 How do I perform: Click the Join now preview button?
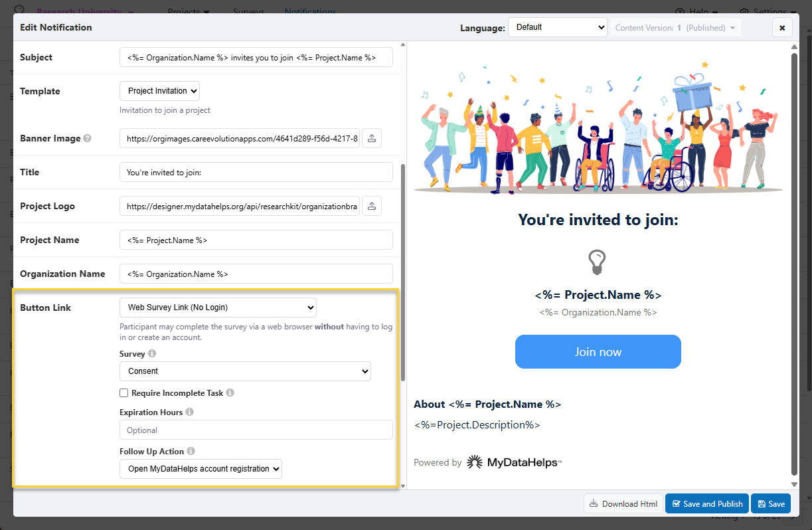pyautogui.click(x=598, y=352)
